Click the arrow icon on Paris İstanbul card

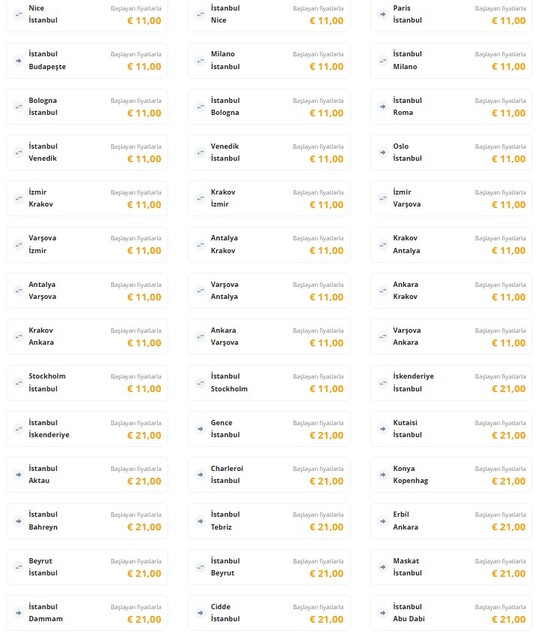pyautogui.click(x=382, y=14)
